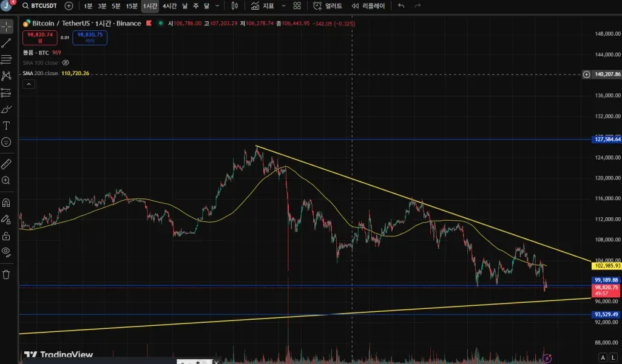Click the red 98,820.74 sell button
Screen dimensions: 622x364
pyautogui.click(x=39, y=38)
